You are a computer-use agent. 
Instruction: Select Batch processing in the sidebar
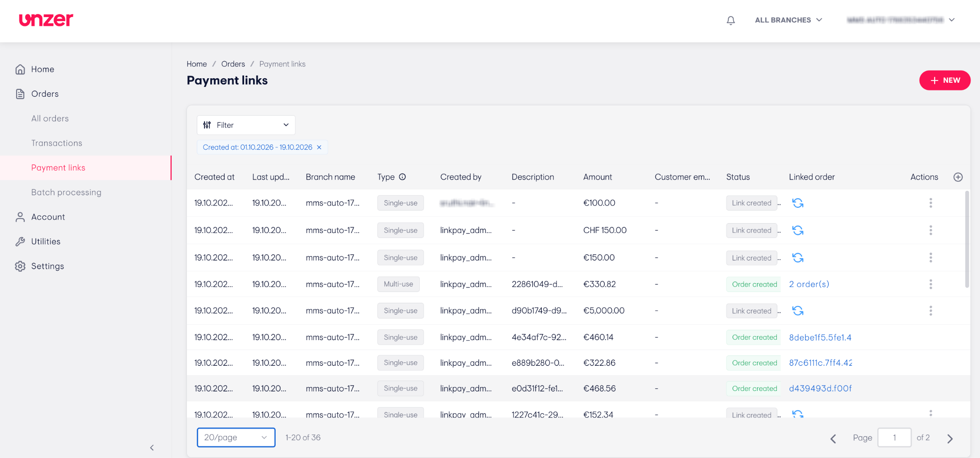tap(66, 193)
